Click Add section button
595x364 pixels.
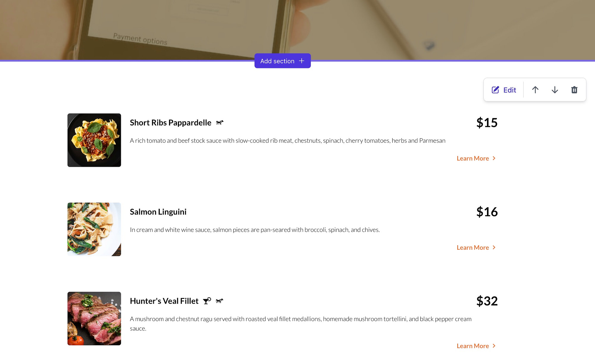pos(282,61)
